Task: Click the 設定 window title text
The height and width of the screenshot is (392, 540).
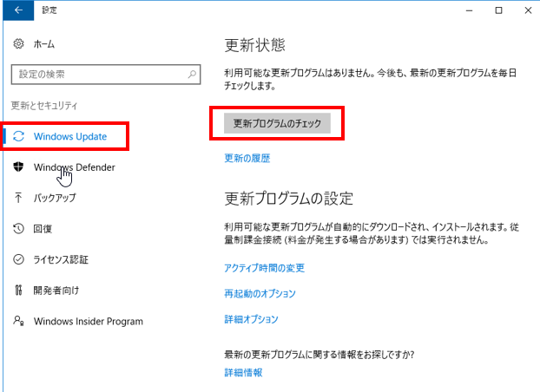Action: [x=49, y=10]
